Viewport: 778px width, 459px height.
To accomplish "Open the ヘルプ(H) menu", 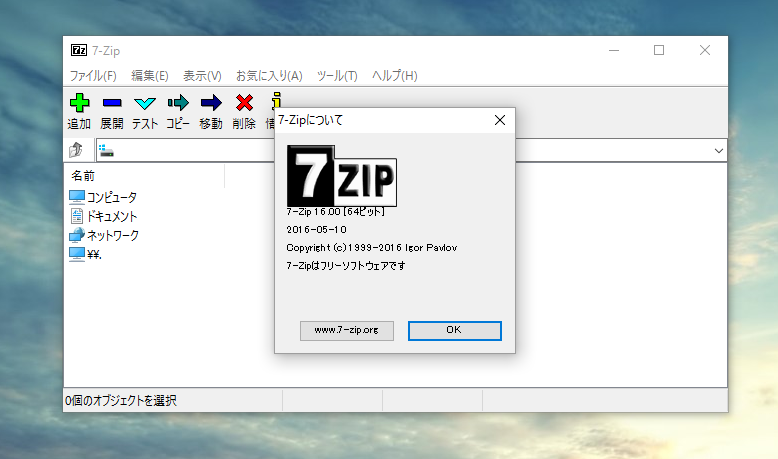I will (x=394, y=76).
